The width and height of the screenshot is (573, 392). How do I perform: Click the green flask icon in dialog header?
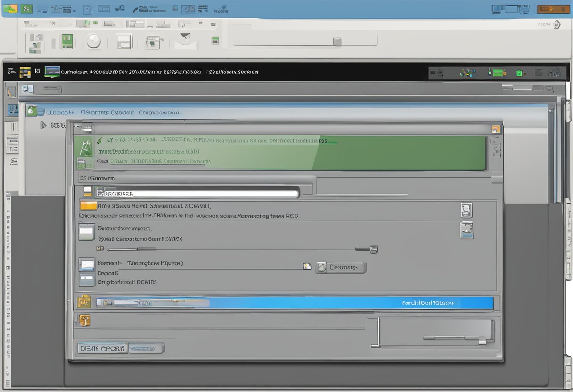tap(86, 148)
